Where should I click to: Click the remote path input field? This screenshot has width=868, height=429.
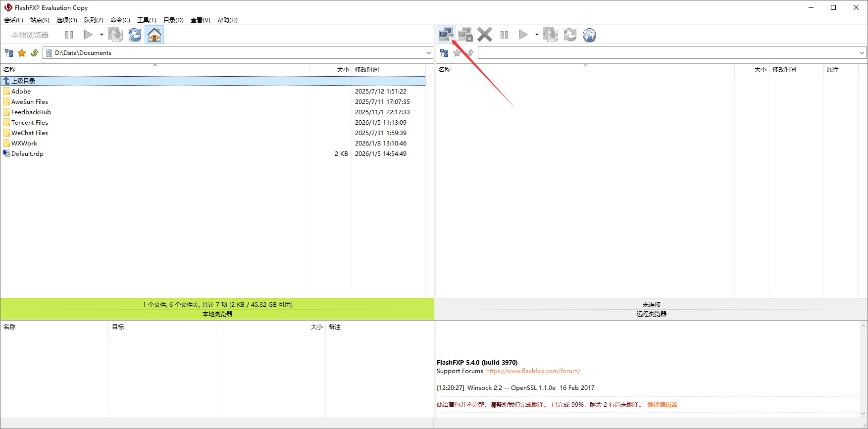pyautogui.click(x=667, y=53)
